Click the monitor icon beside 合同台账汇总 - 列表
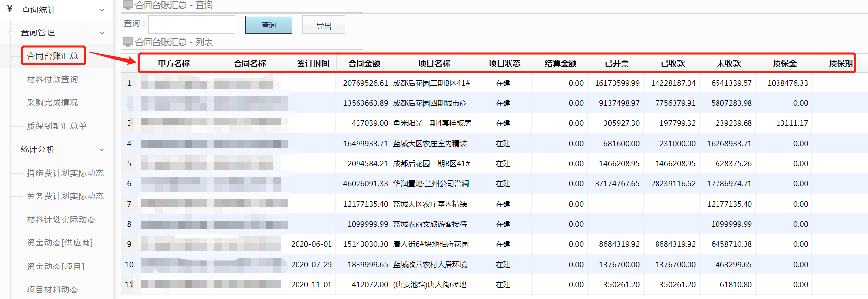 (x=128, y=42)
